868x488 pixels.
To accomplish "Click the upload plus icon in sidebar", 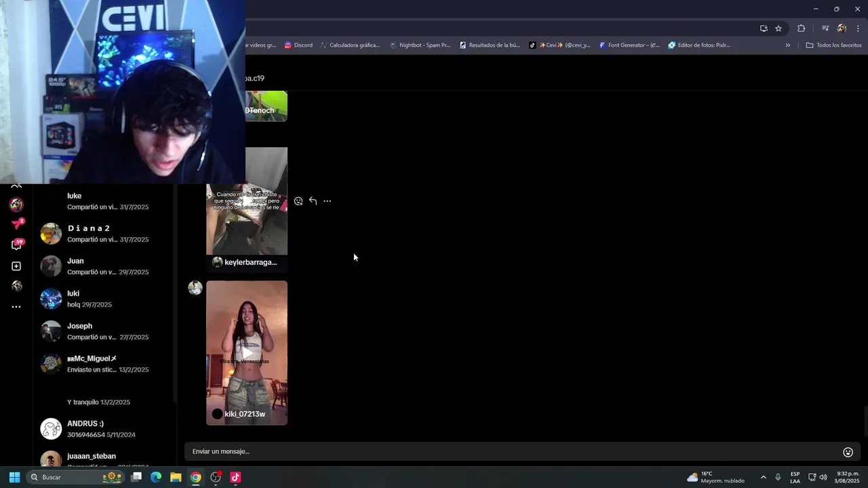I will coord(16,266).
